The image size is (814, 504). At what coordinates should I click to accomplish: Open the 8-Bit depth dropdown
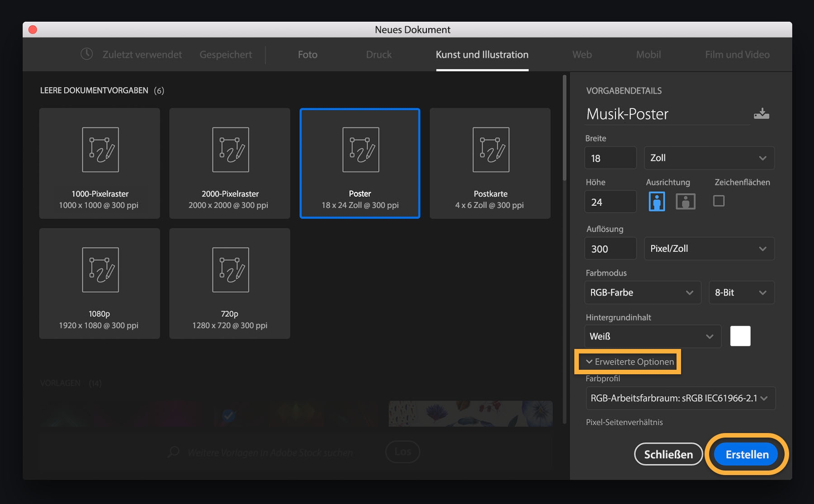(741, 292)
